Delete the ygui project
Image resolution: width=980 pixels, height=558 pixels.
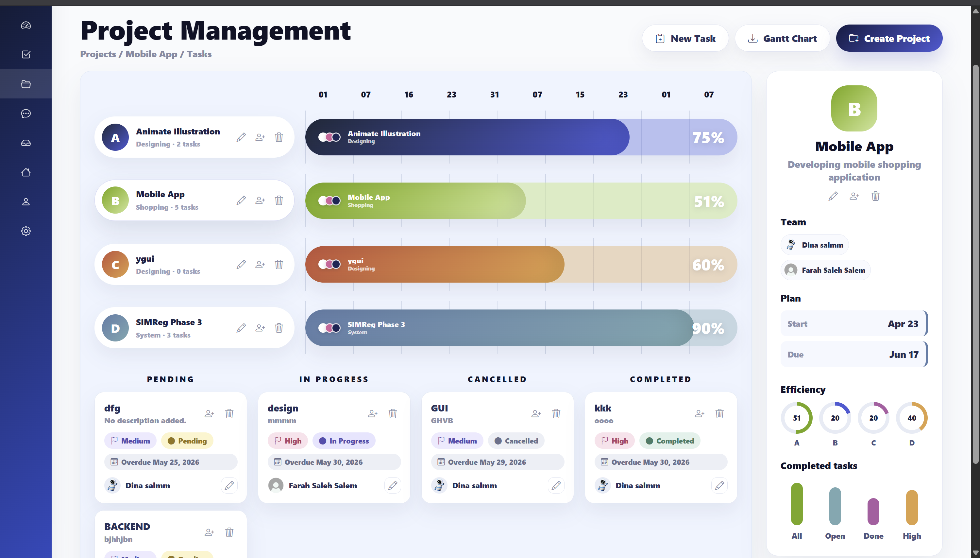(x=279, y=264)
